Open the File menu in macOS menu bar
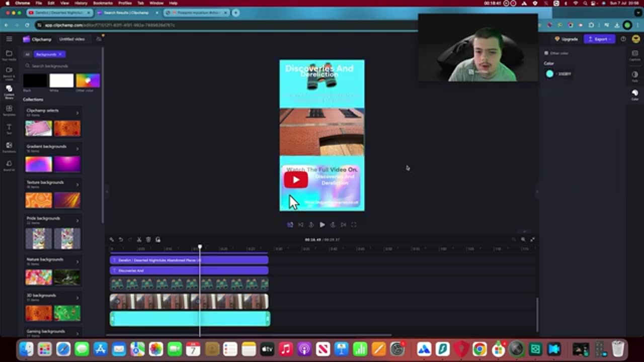The width and height of the screenshot is (644, 362). 39,3
